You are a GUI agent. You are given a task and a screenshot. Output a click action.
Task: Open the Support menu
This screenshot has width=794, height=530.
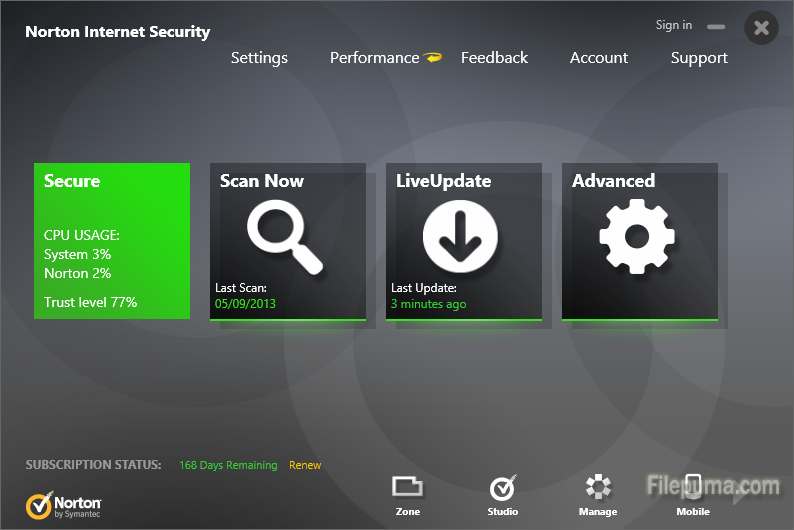coord(699,58)
